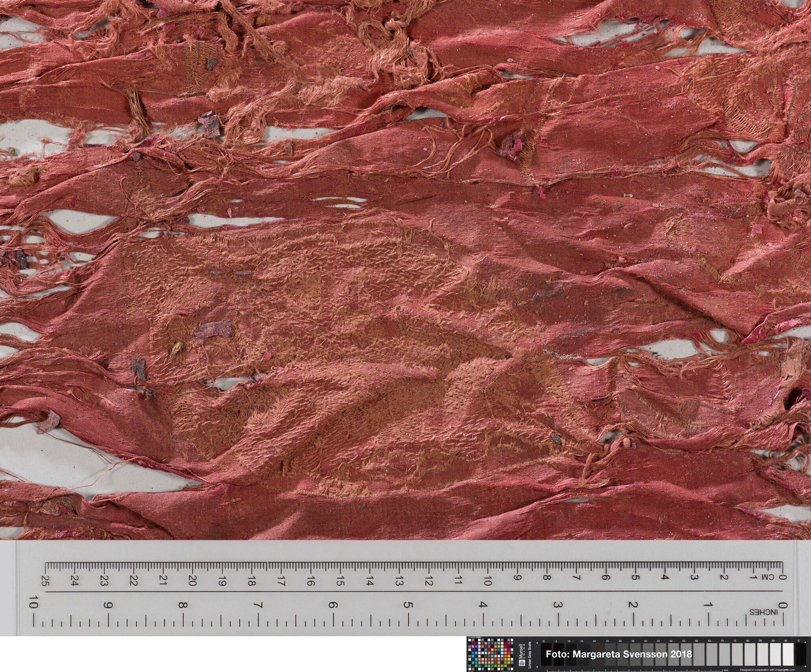Click the 5 inch number on ruler
The width and height of the screenshot is (811, 672).
(x=408, y=606)
